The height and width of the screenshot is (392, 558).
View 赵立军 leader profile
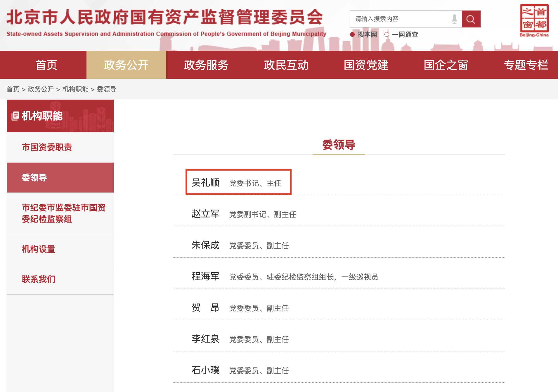click(205, 214)
